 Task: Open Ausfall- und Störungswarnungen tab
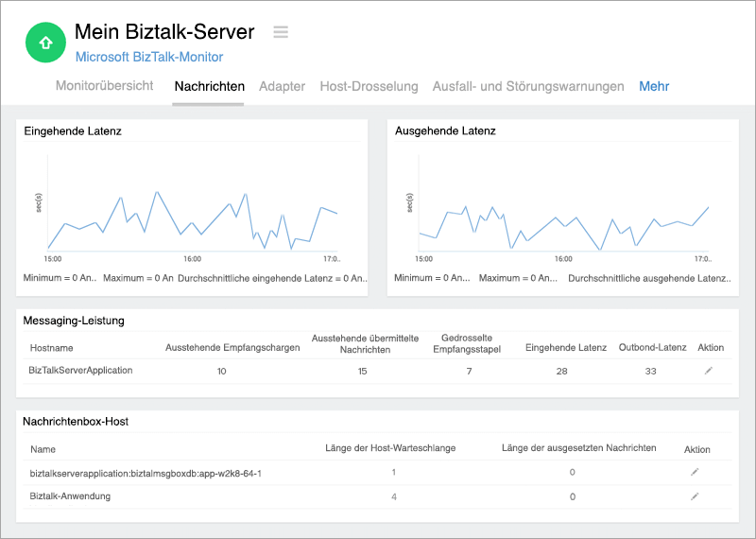click(x=528, y=86)
